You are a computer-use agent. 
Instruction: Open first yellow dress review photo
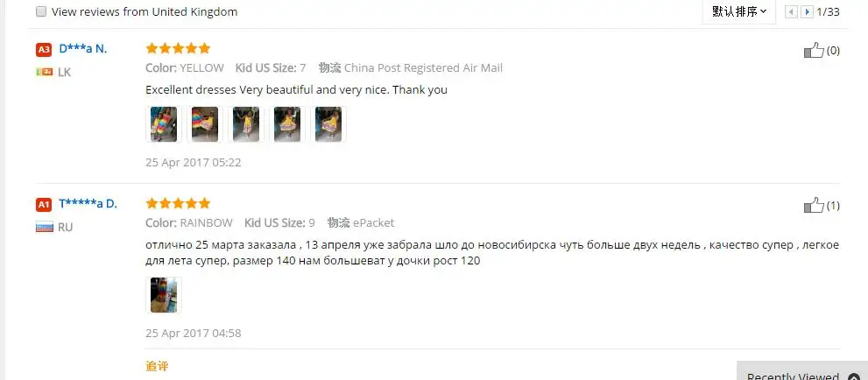[164, 124]
